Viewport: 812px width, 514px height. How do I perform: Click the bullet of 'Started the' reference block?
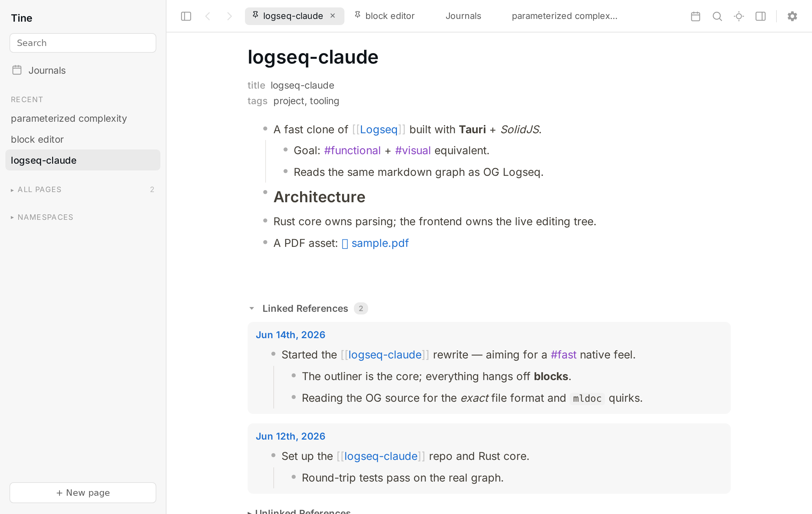[273, 354]
